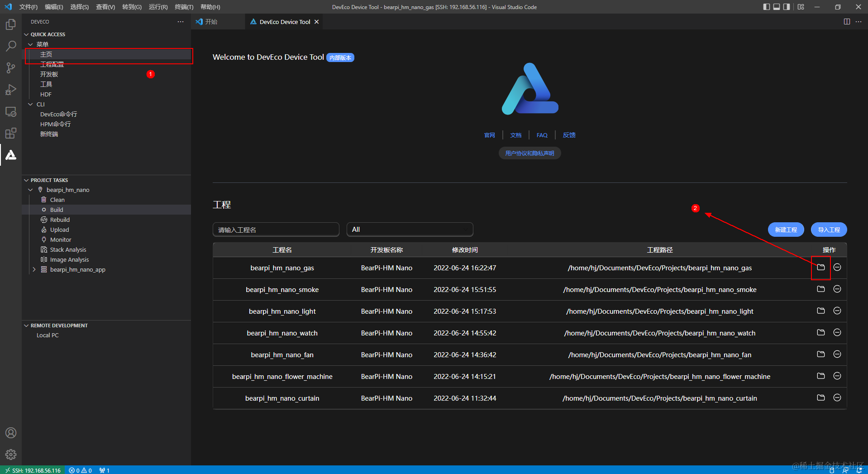The height and width of the screenshot is (474, 868).
Task: Open folder for bearpi_hm_nano_curtain project
Action: [x=821, y=397]
